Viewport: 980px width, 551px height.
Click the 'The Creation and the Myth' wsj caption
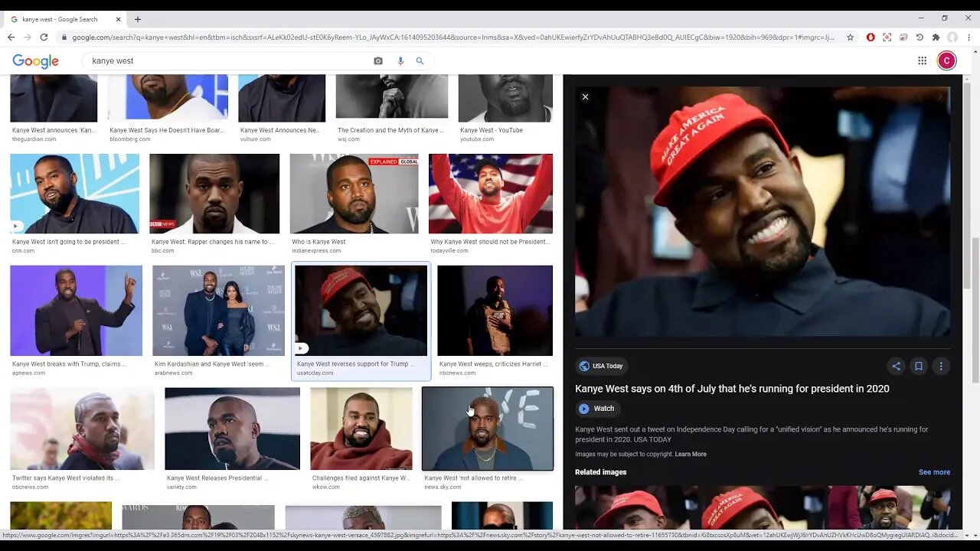click(x=390, y=130)
